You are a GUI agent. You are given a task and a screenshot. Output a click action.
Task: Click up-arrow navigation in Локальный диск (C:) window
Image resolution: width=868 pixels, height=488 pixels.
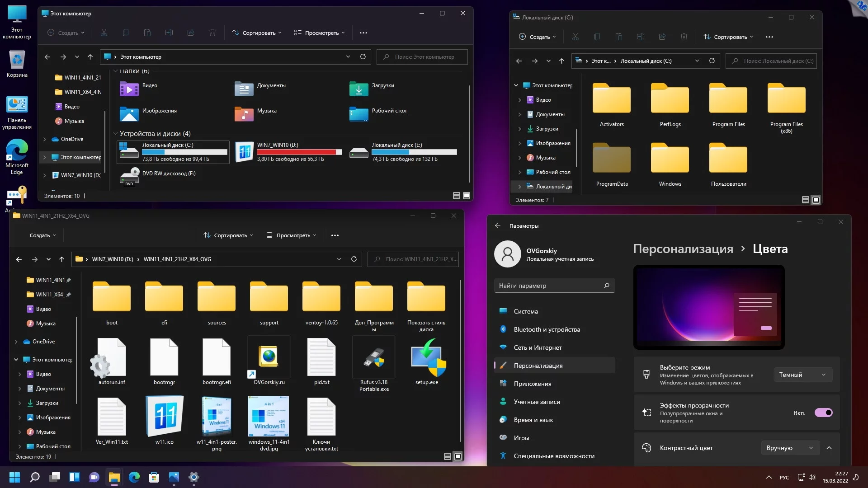561,61
